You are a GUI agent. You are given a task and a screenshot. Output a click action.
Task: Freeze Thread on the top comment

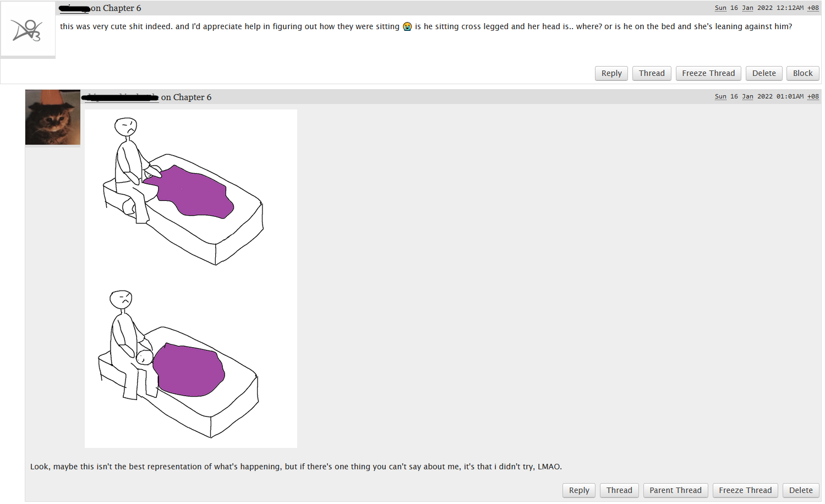[708, 73]
